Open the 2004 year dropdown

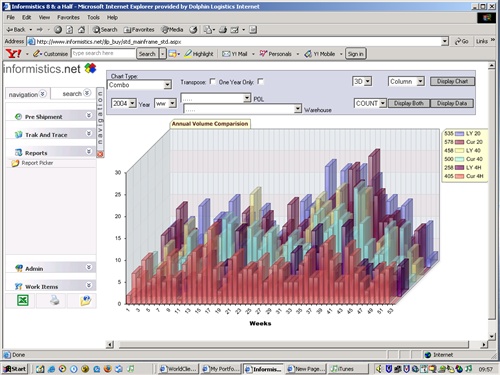[x=124, y=103]
